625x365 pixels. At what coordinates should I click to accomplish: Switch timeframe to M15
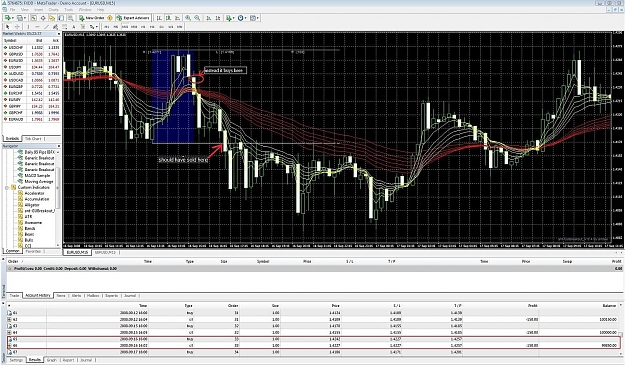[125, 27]
